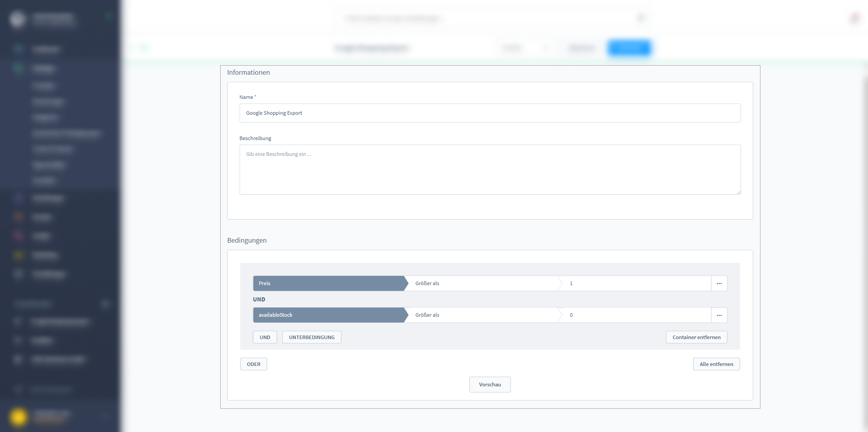Add an UND condition using the UND button
The image size is (868, 432).
[x=265, y=337]
